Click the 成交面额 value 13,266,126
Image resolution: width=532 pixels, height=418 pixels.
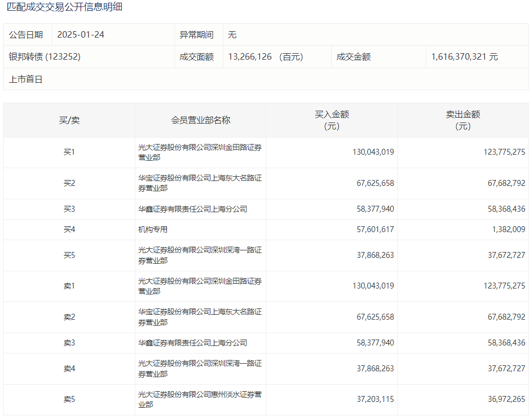250,56
